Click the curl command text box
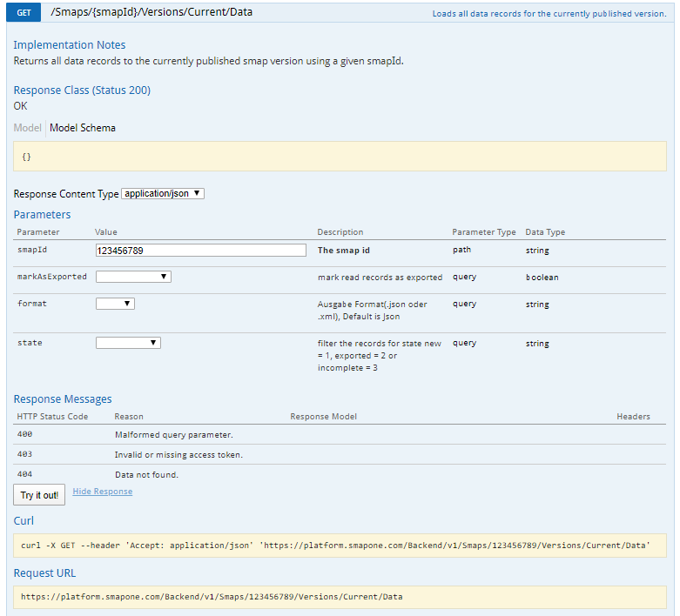The width and height of the screenshot is (680, 616). click(x=340, y=546)
